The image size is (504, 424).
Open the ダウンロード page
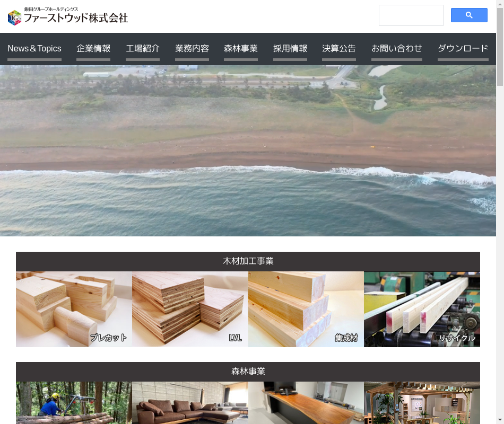pyautogui.click(x=463, y=48)
